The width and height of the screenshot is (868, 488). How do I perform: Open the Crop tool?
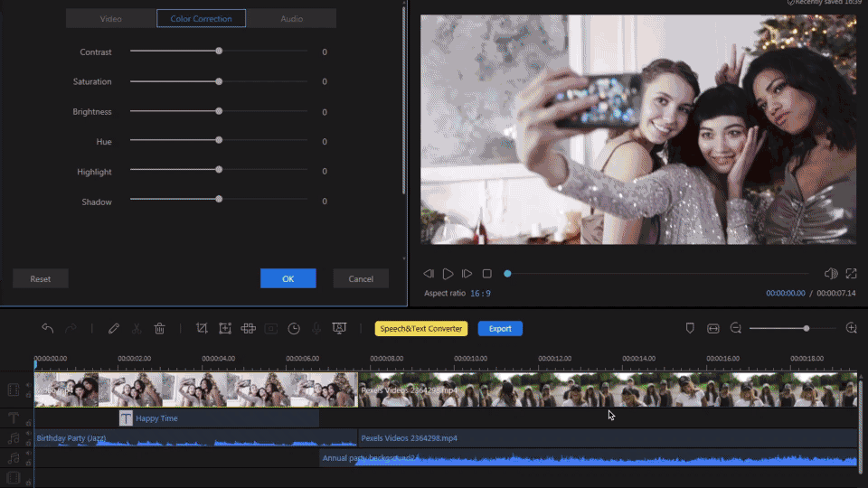click(x=202, y=329)
